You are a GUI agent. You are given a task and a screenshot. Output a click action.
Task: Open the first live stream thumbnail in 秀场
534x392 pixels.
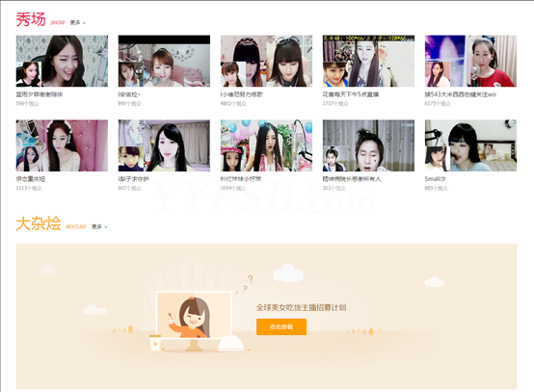point(62,61)
